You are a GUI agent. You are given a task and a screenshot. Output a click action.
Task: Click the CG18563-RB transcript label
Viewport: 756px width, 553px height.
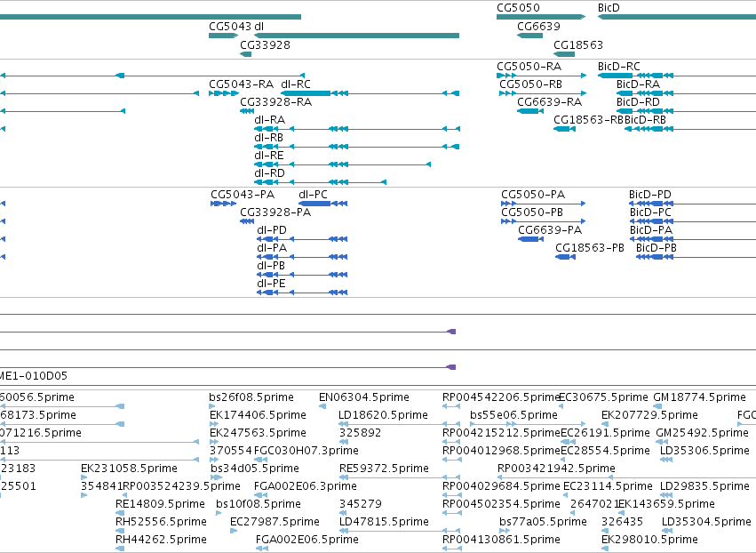coord(589,120)
